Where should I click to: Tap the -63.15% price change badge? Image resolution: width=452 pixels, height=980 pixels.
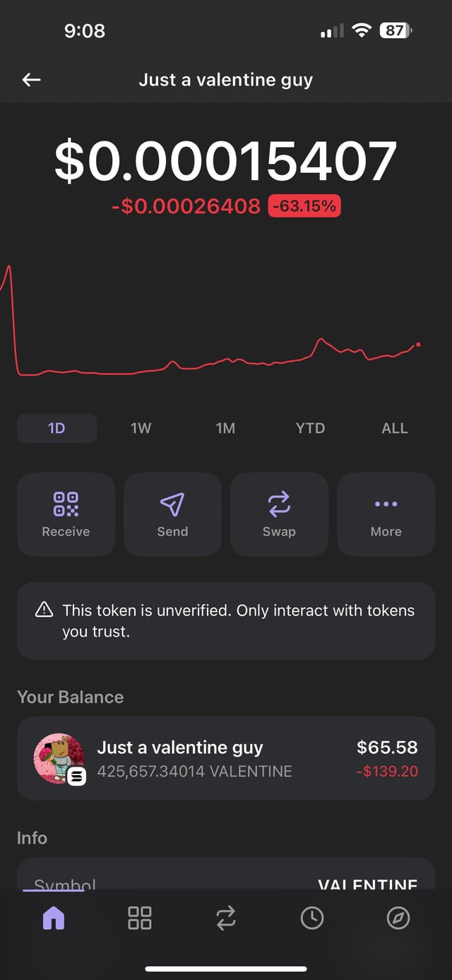tap(304, 206)
